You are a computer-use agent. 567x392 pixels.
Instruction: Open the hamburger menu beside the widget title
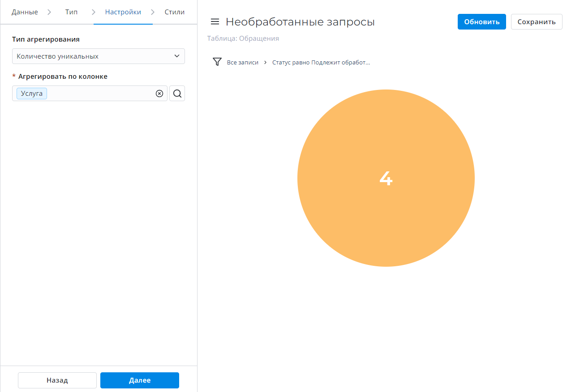click(215, 22)
